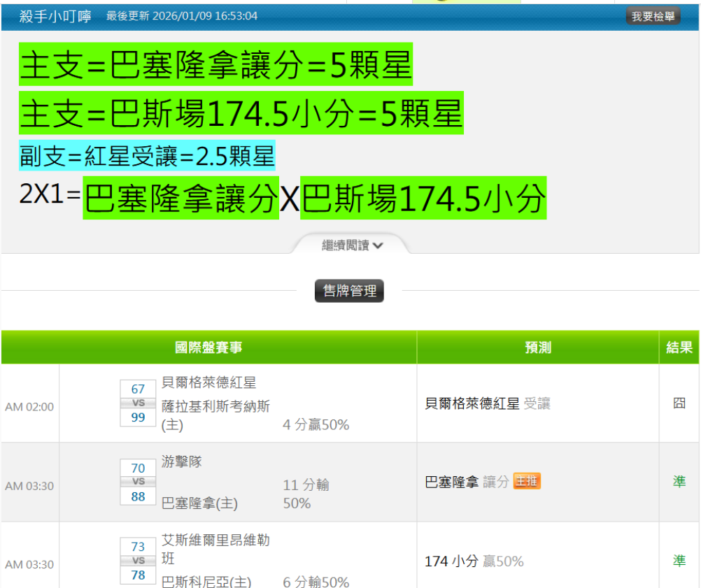Click 薩拉基利斯考納斯 team name
Image resolution: width=701 pixels, height=588 pixels.
[x=215, y=407]
